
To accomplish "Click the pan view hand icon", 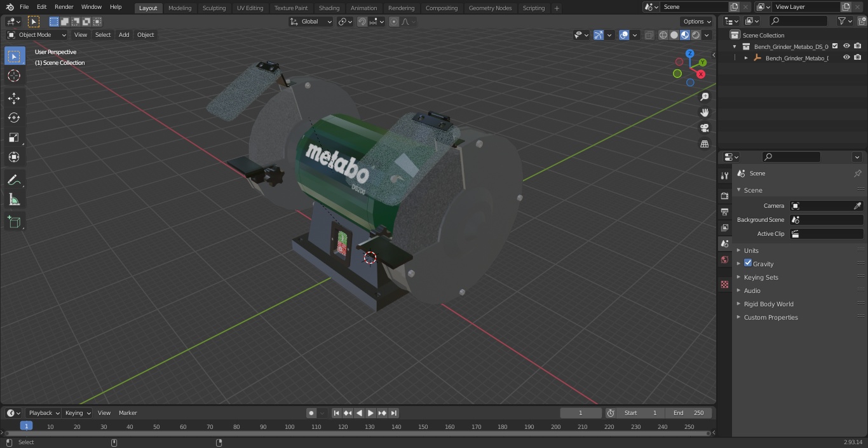I will point(704,112).
